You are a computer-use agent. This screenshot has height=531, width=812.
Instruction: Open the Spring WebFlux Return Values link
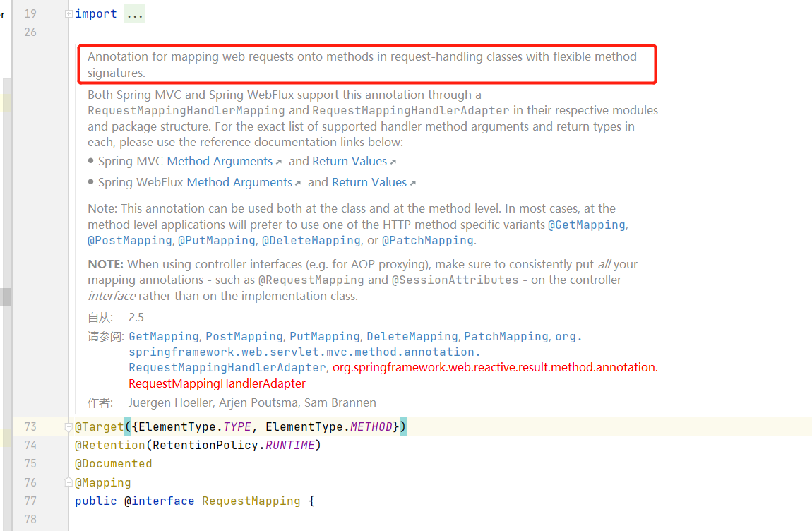pyautogui.click(x=369, y=182)
